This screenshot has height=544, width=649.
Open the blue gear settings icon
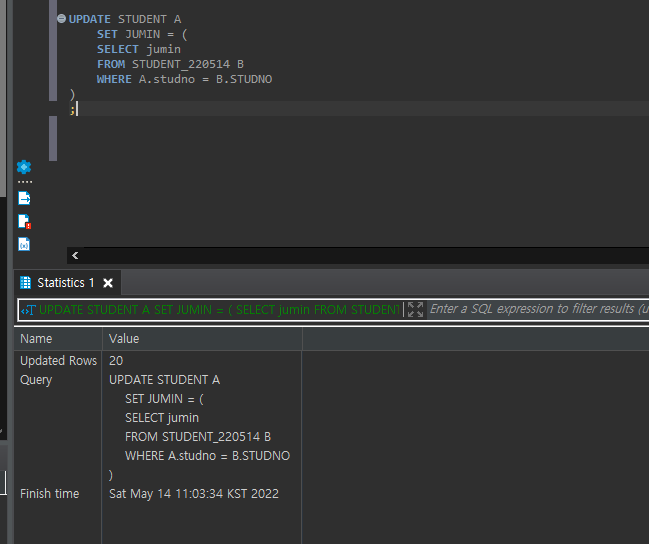click(x=24, y=167)
